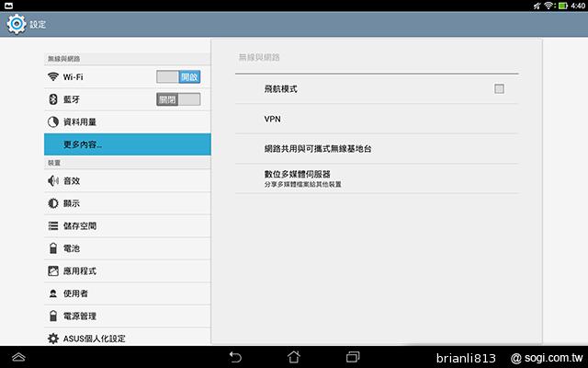Screen dimensions: 588x368
Task: Tap the clock showing 4:40
Action: [578, 6]
